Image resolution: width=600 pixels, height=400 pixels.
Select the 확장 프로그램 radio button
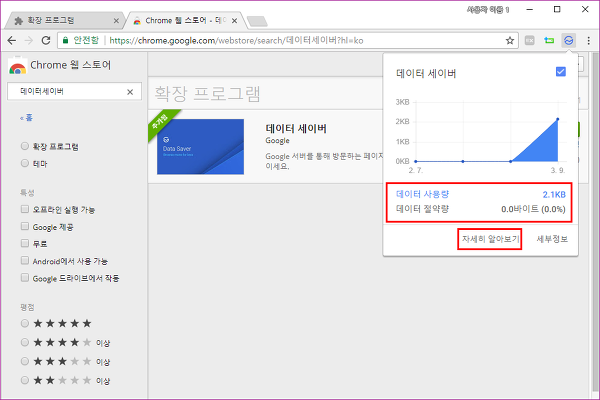point(25,146)
